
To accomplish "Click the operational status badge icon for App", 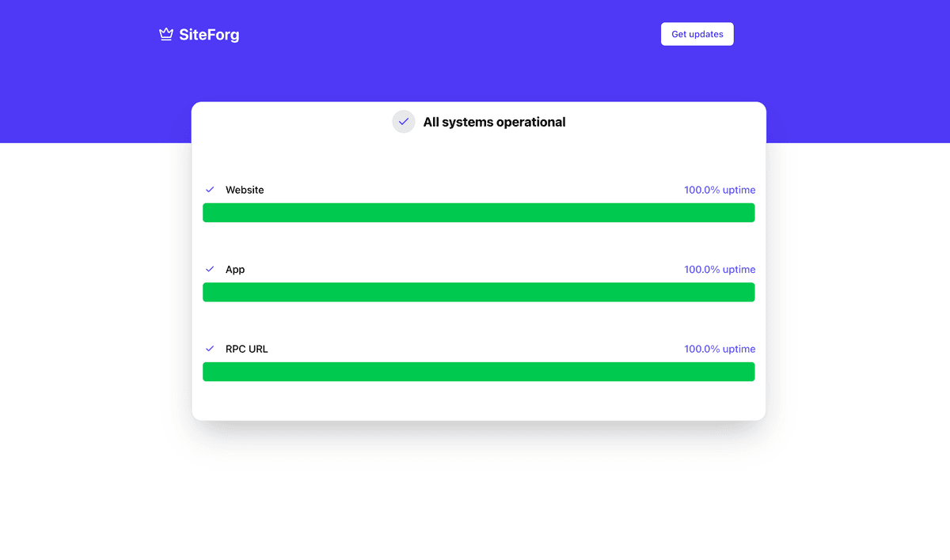I will (x=210, y=269).
